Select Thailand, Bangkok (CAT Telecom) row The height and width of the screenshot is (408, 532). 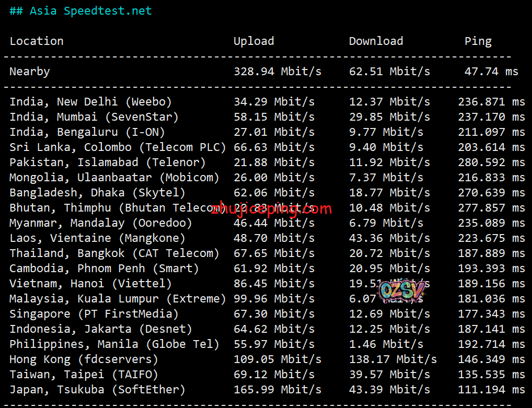(114, 253)
